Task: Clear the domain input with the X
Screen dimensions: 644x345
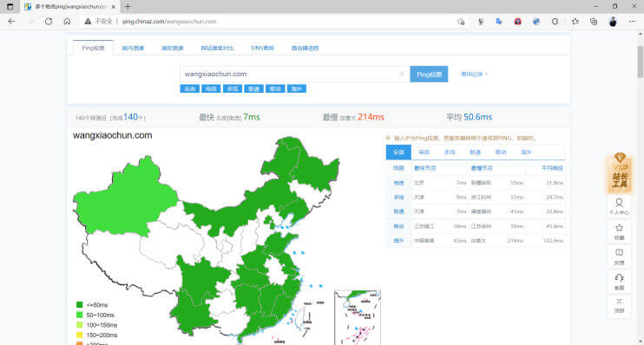Action: 402,74
